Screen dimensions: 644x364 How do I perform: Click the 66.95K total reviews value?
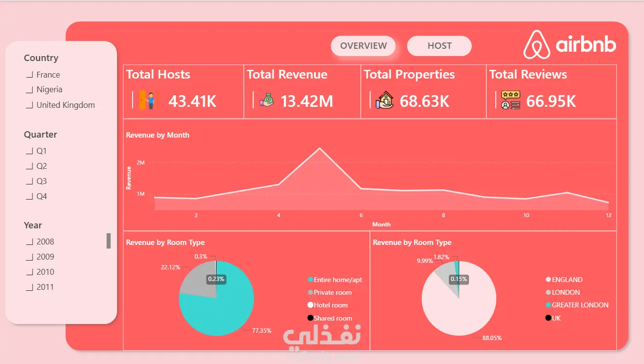pyautogui.click(x=551, y=101)
